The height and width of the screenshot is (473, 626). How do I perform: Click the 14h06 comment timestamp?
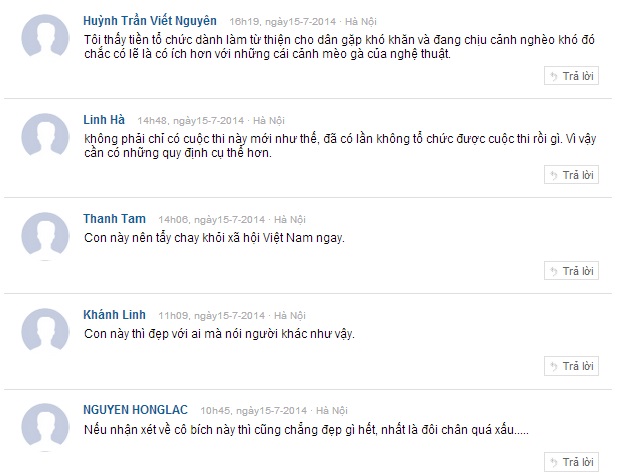pyautogui.click(x=212, y=220)
